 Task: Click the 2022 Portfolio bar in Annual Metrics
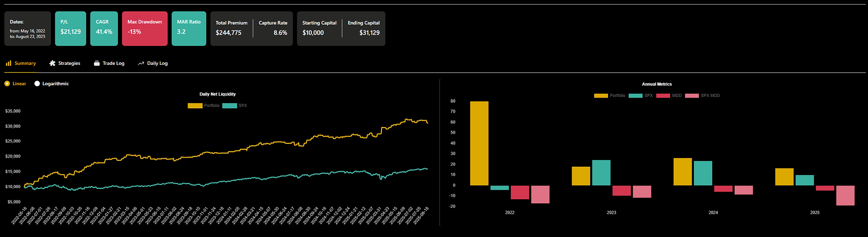(x=479, y=143)
